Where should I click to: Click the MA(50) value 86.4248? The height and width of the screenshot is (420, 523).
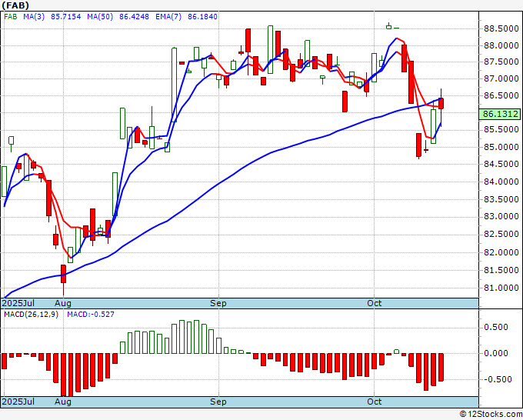(134, 17)
